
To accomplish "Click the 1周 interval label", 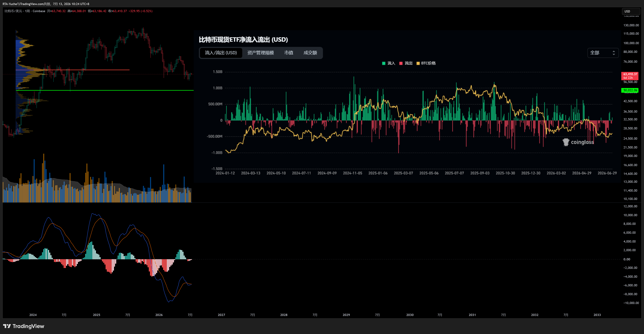I will [x=27, y=11].
